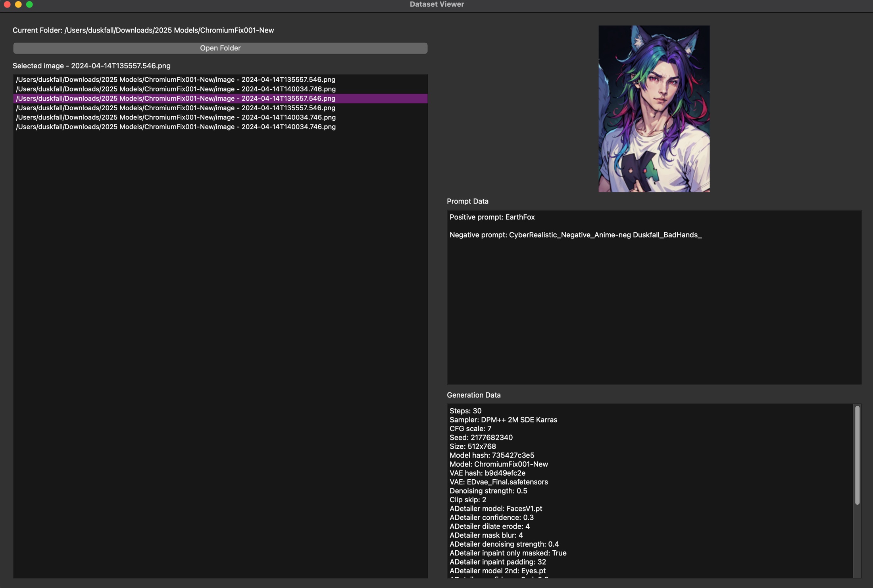Click the Open Folder button
Image resolution: width=873 pixels, height=588 pixels.
point(220,48)
